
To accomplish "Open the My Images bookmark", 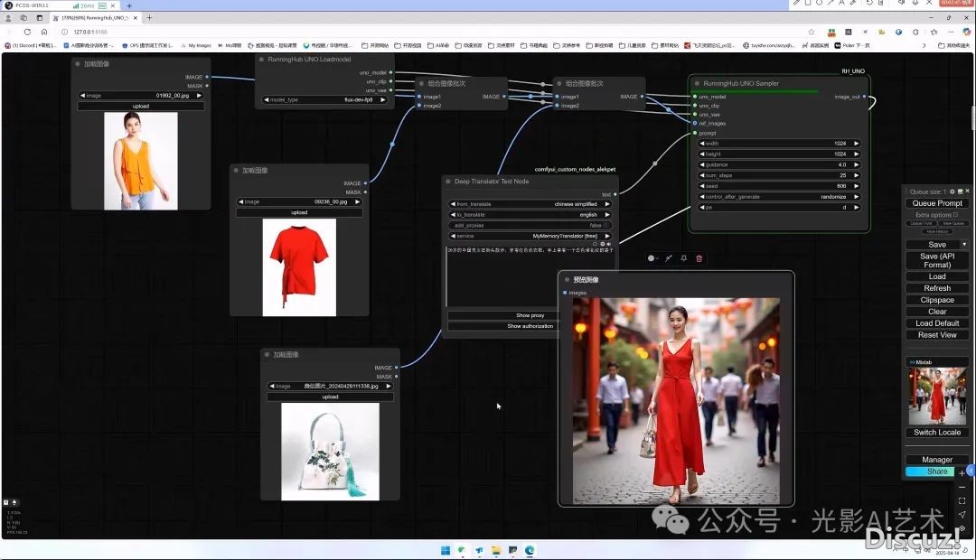I will pos(196,45).
